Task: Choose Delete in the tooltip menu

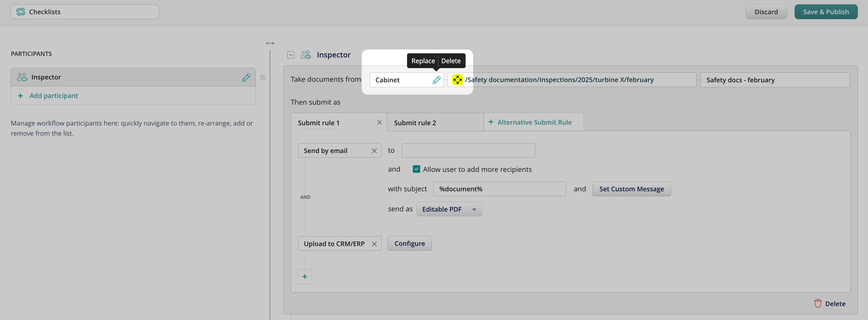Action: point(451,61)
